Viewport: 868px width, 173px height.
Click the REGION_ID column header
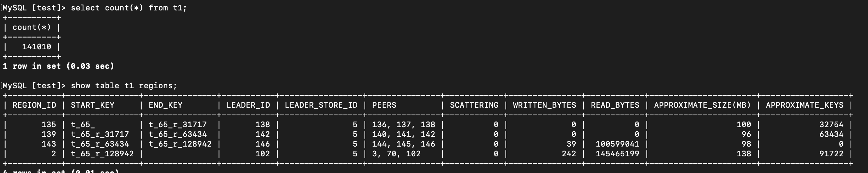34,105
